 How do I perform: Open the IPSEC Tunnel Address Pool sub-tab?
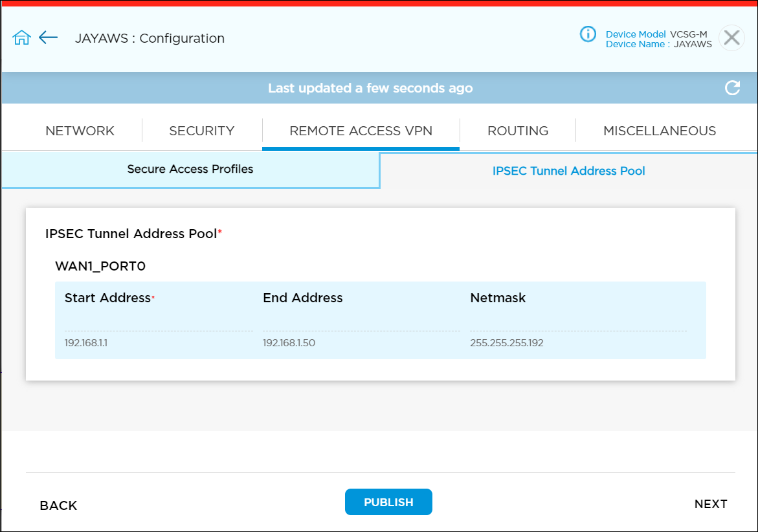click(x=569, y=170)
